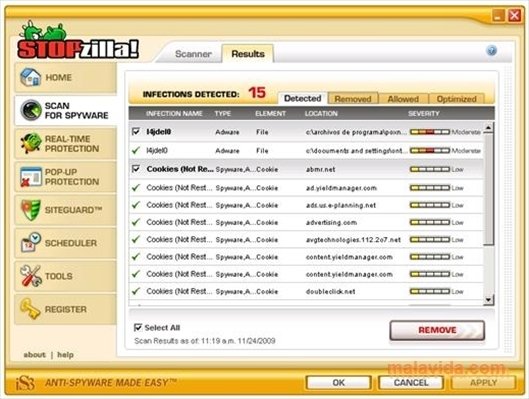This screenshot has width=529, height=399.
Task: Click the SiteGuard shield icon
Action: coord(31,209)
